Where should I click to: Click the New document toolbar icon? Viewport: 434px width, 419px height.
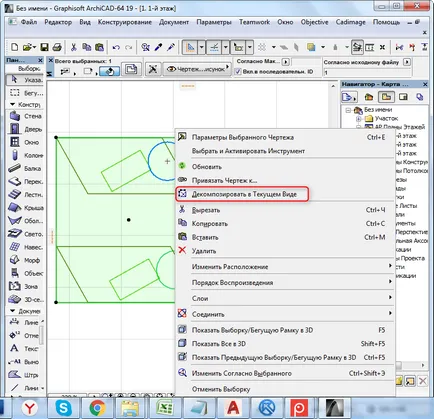pos(14,47)
